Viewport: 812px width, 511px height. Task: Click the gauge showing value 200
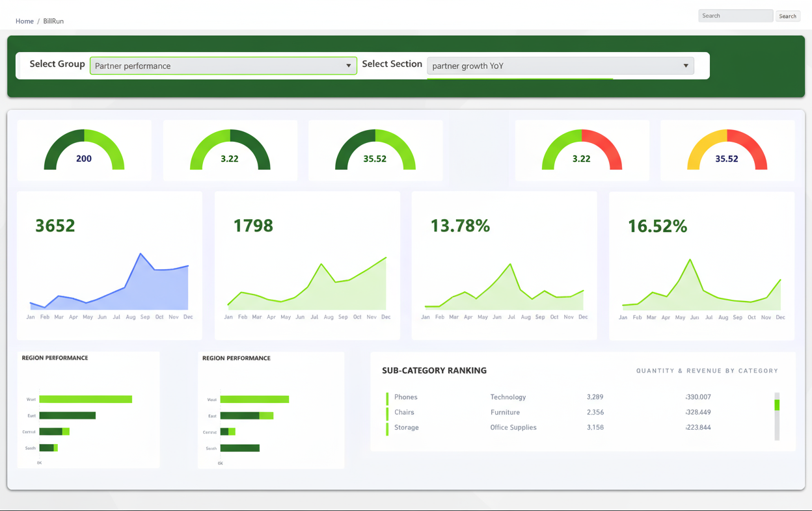tap(84, 151)
